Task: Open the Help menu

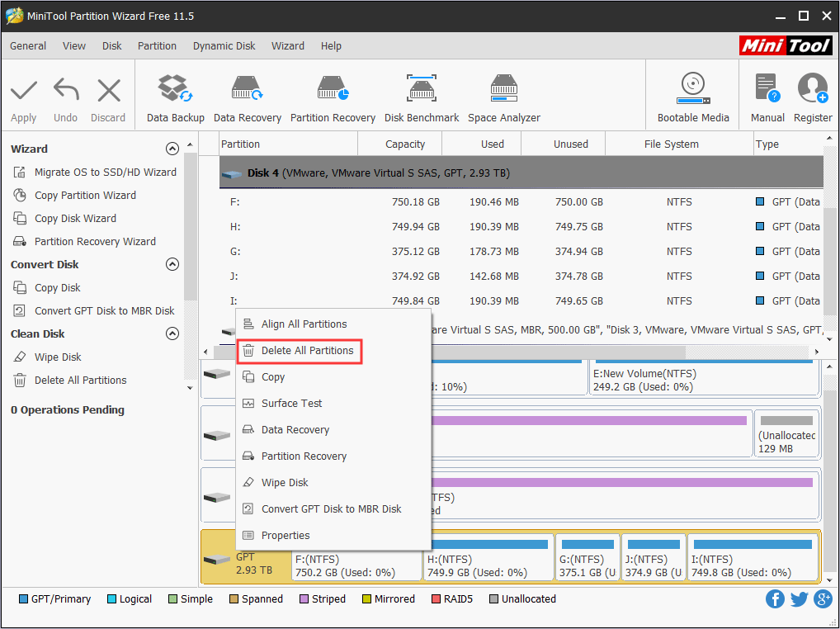Action: coord(331,46)
